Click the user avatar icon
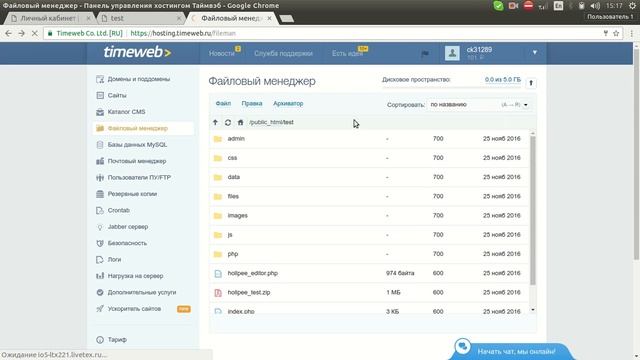The height and width of the screenshot is (360, 640). tap(452, 53)
